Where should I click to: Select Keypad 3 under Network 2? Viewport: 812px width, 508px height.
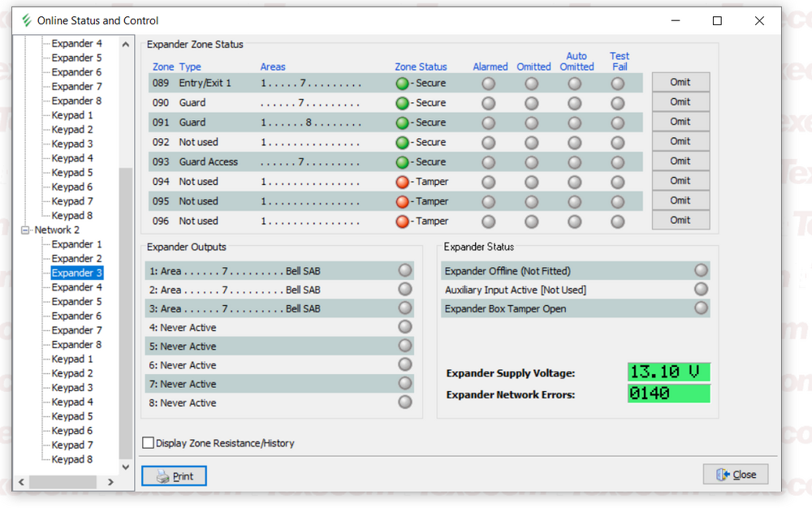coord(72,388)
